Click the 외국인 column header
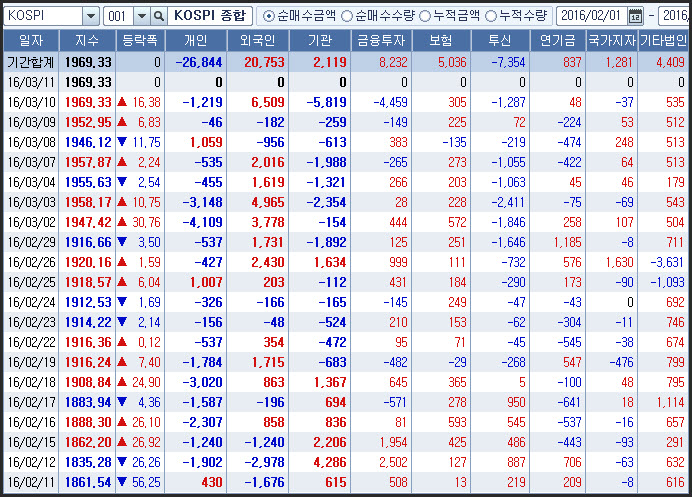This screenshot has width=692, height=497. pos(258,41)
